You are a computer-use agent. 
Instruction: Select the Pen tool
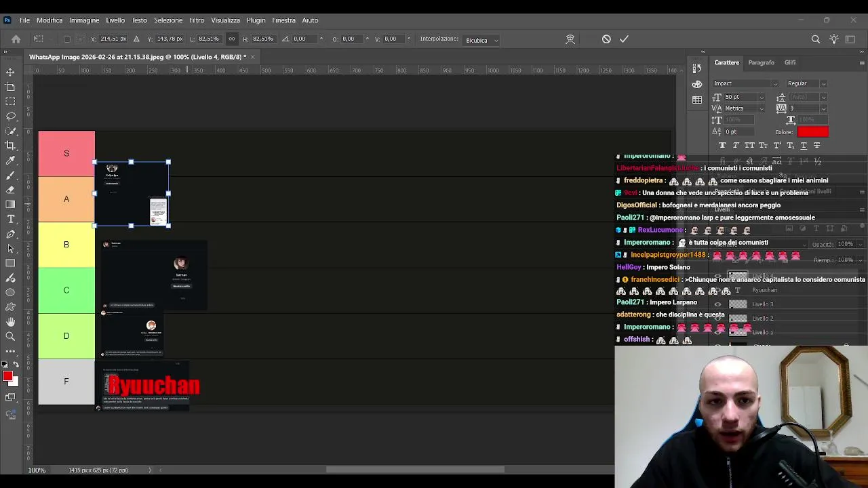pyautogui.click(x=10, y=234)
